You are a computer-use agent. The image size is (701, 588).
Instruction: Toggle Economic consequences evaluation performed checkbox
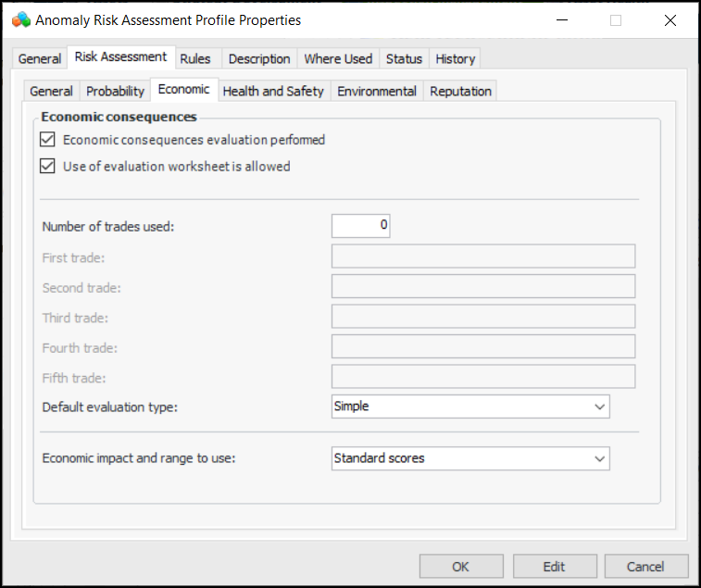pyautogui.click(x=48, y=140)
